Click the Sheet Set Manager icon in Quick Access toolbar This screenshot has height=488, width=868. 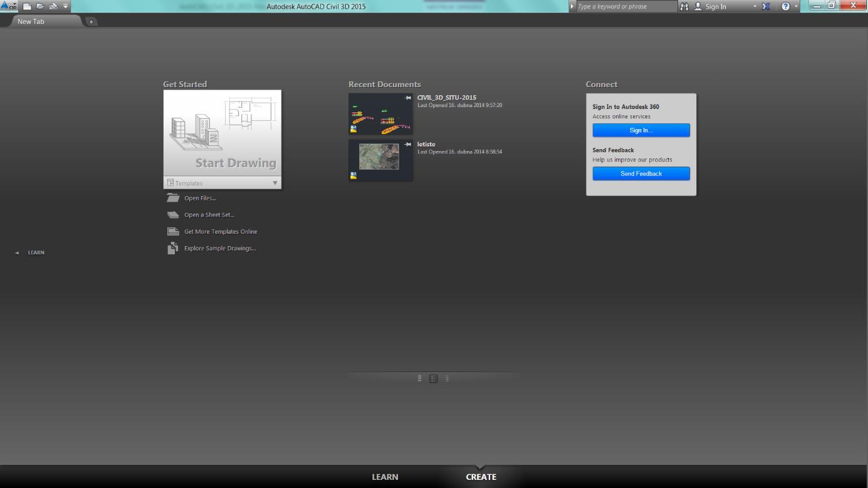pos(53,6)
